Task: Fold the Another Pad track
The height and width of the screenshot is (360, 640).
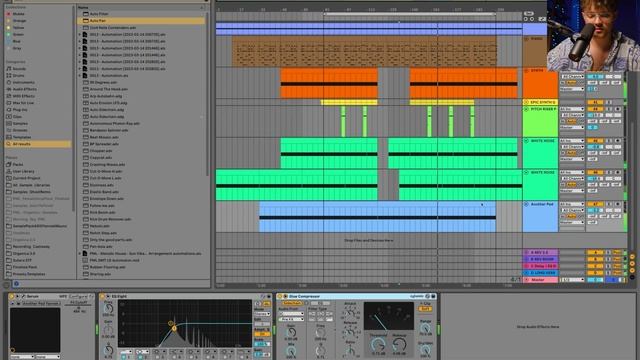Action: [526, 204]
